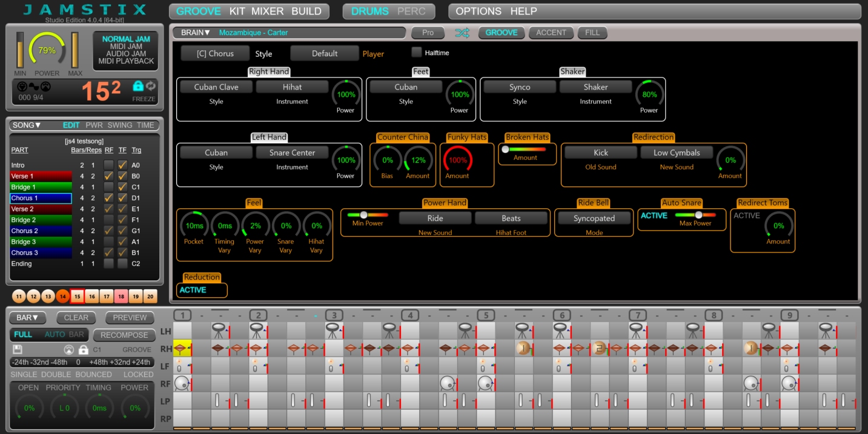Screen dimensions: 868x434
Task: Open Left Hand Snare Center instrument selector
Action: coord(292,153)
